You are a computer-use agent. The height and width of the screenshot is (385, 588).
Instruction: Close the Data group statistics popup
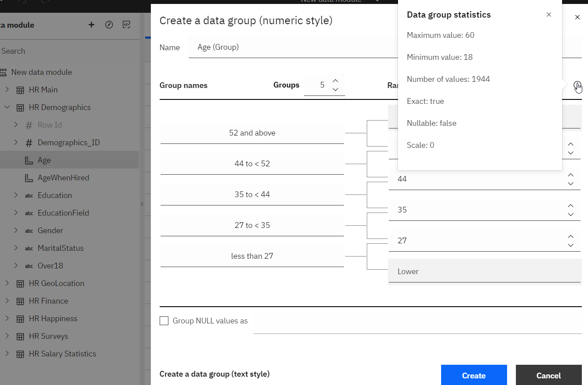point(549,15)
